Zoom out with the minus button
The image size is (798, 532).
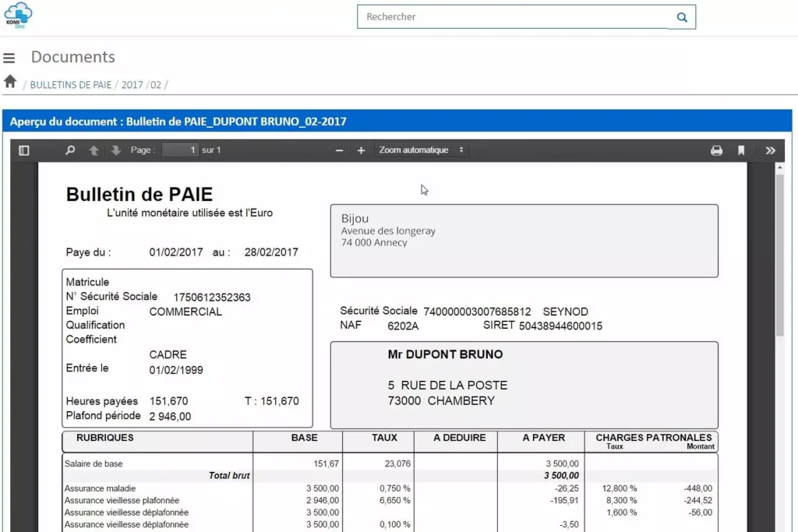[339, 150]
